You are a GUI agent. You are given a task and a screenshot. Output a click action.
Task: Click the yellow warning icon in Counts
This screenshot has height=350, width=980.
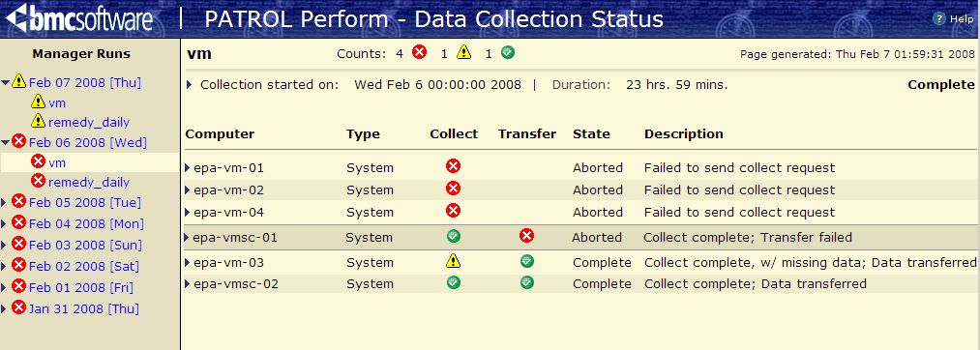(463, 52)
